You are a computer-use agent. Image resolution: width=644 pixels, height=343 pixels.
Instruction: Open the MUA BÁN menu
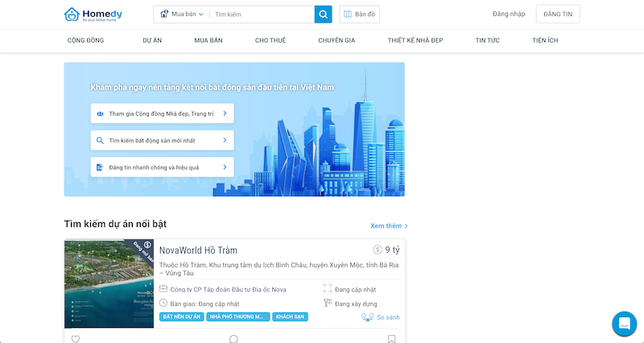[208, 40]
